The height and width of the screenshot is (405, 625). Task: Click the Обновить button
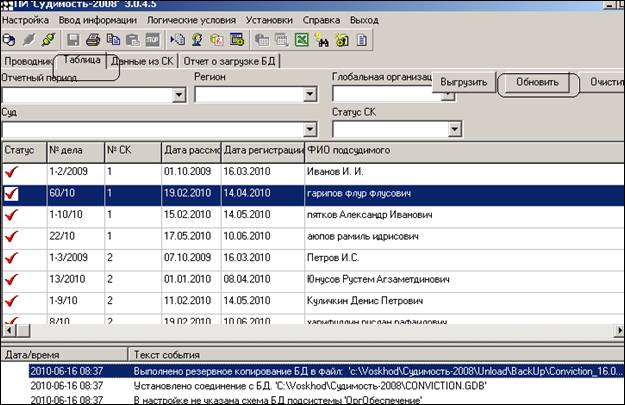coord(537,82)
